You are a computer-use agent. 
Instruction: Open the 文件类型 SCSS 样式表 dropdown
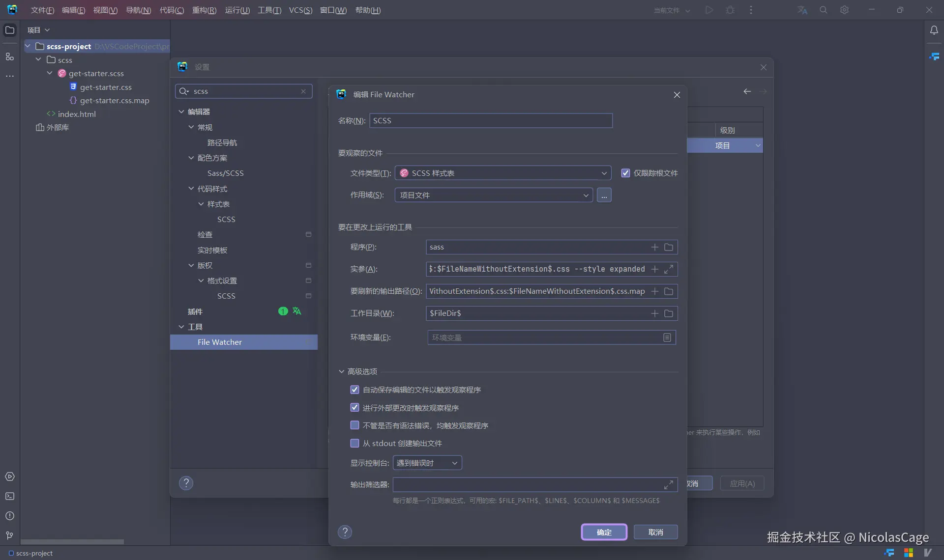pos(502,173)
